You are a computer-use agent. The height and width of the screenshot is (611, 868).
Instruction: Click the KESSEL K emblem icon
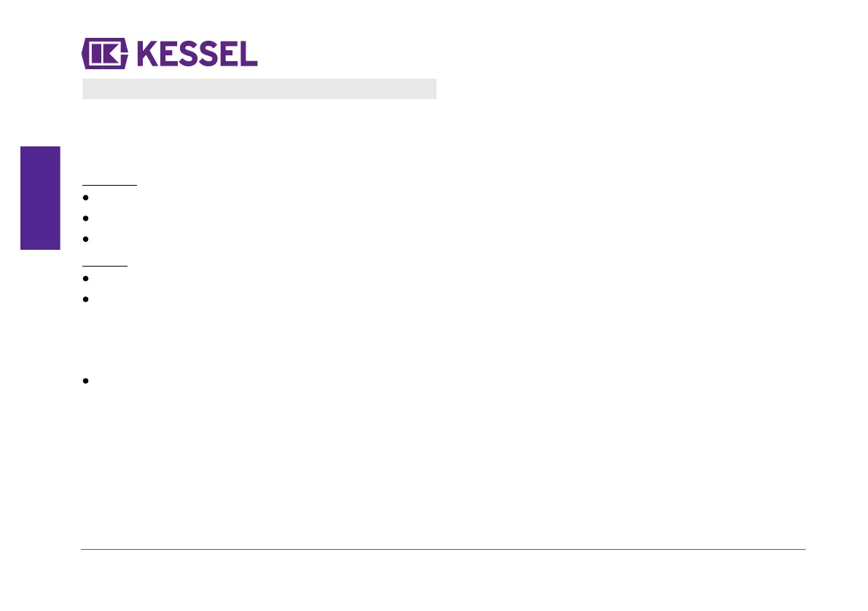[x=105, y=54]
